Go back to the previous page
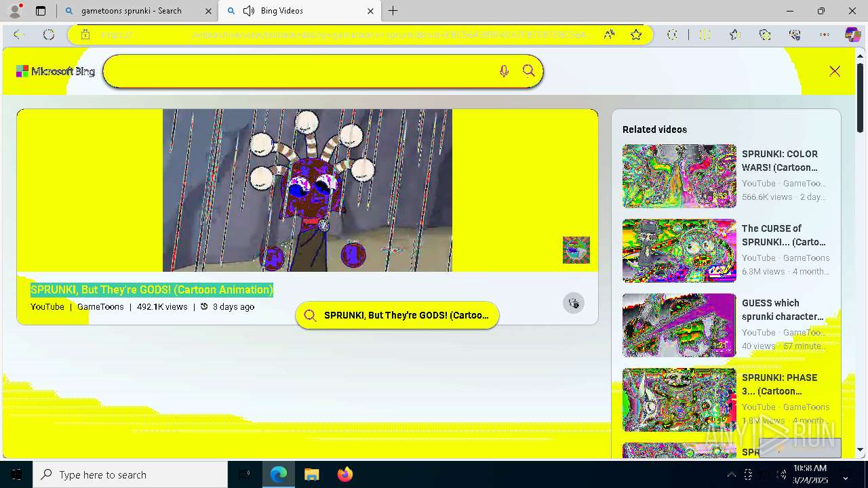This screenshot has height=488, width=868. (x=18, y=35)
